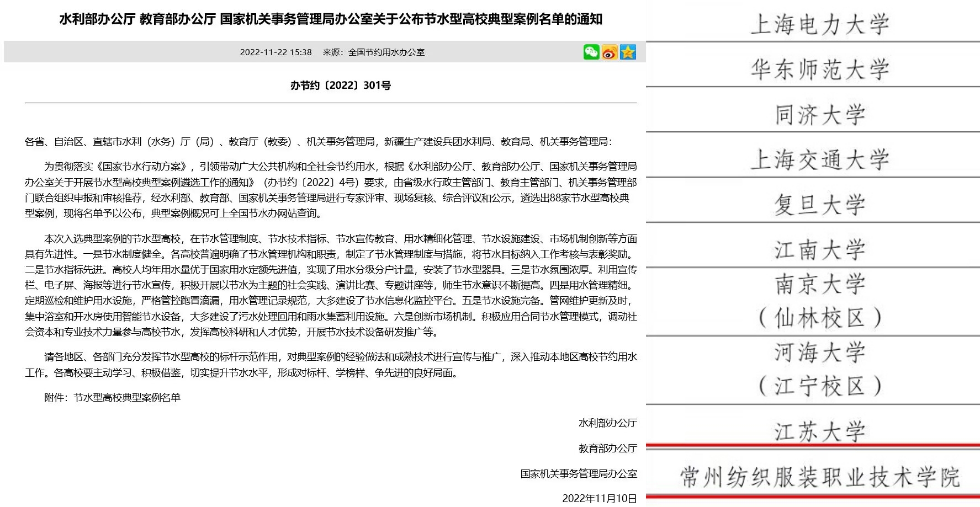Click the 水利部办公厅 signature line
Viewport: 980px width, 507px height.
pyautogui.click(x=607, y=423)
